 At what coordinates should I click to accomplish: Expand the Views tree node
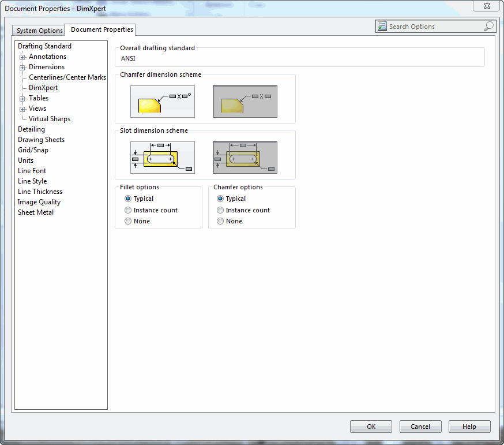pos(22,109)
